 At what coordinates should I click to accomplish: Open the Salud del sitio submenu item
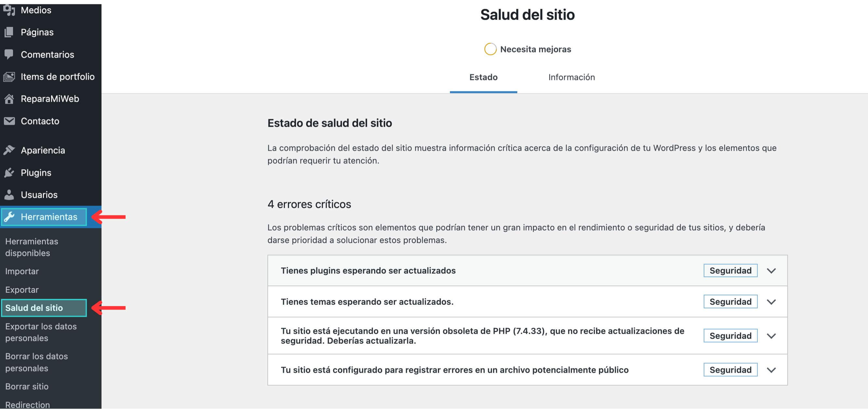34,308
